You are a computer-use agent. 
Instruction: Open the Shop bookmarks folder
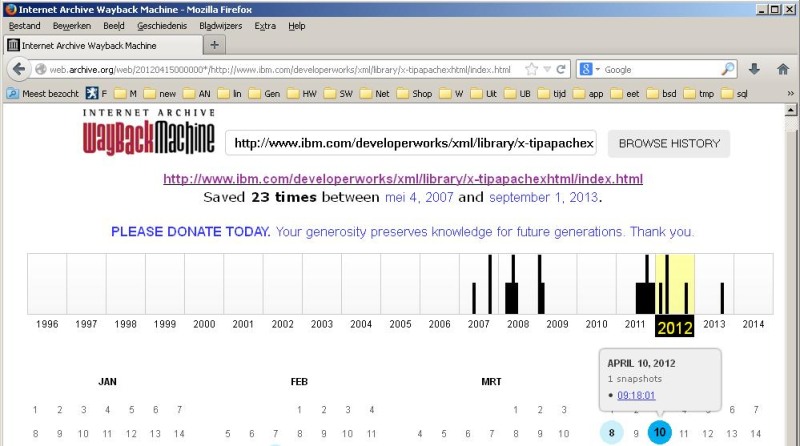pyautogui.click(x=415, y=93)
